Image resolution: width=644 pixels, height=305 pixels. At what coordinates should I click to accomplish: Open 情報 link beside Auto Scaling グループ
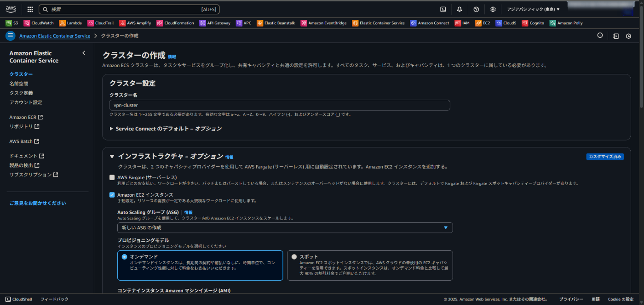coord(189,213)
